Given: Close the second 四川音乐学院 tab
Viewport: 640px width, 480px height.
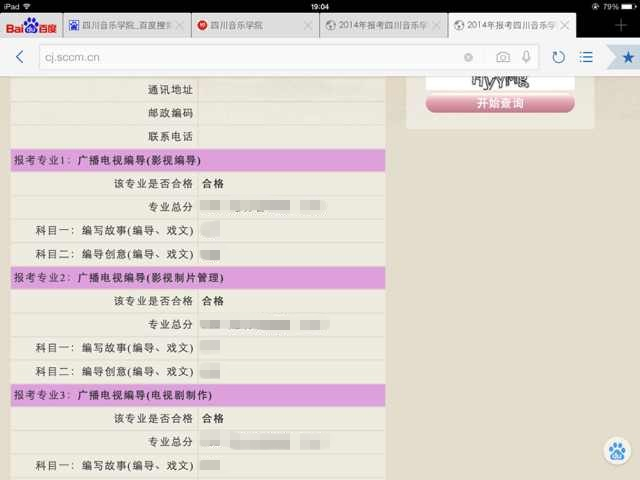Looking at the screenshot, I should (x=308, y=26).
